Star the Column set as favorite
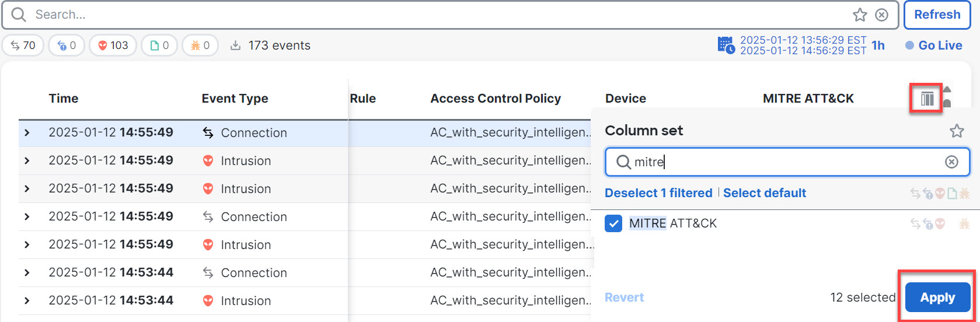 pos(957,131)
